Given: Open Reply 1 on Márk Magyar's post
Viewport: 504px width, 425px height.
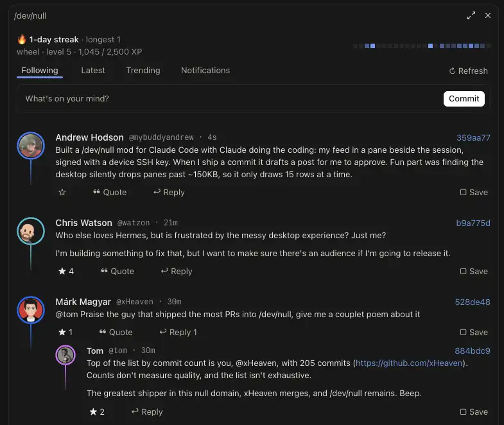Looking at the screenshot, I should [x=178, y=333].
